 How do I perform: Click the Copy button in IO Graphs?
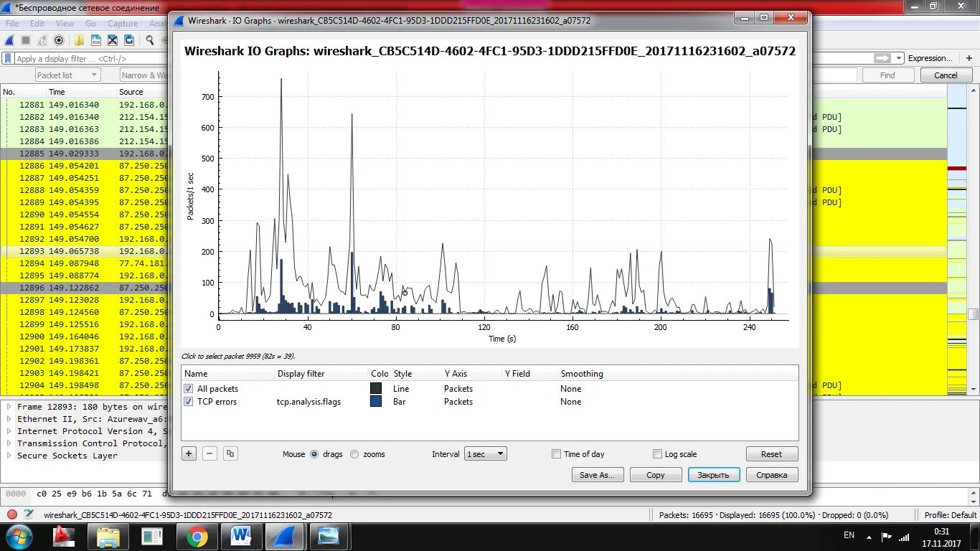[656, 475]
